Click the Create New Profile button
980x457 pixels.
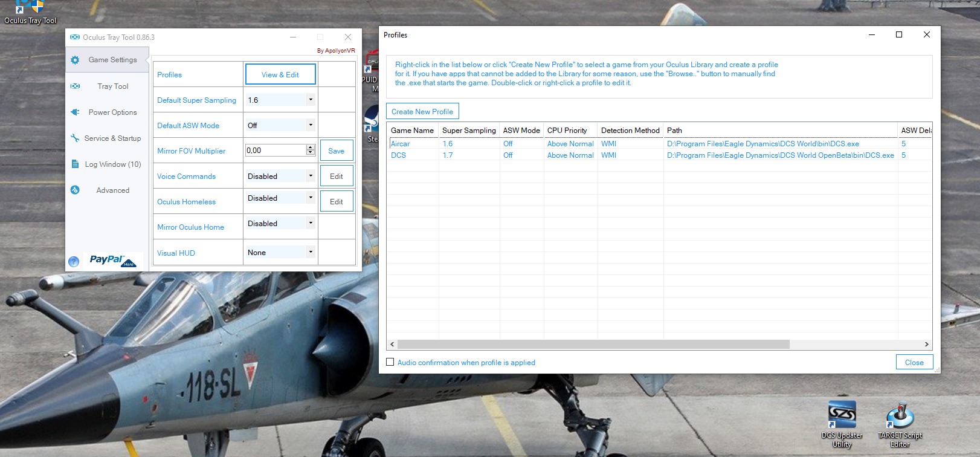[422, 111]
